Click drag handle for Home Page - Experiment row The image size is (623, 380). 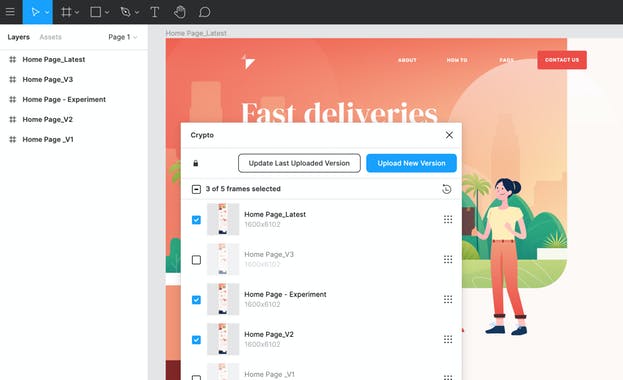(x=448, y=299)
